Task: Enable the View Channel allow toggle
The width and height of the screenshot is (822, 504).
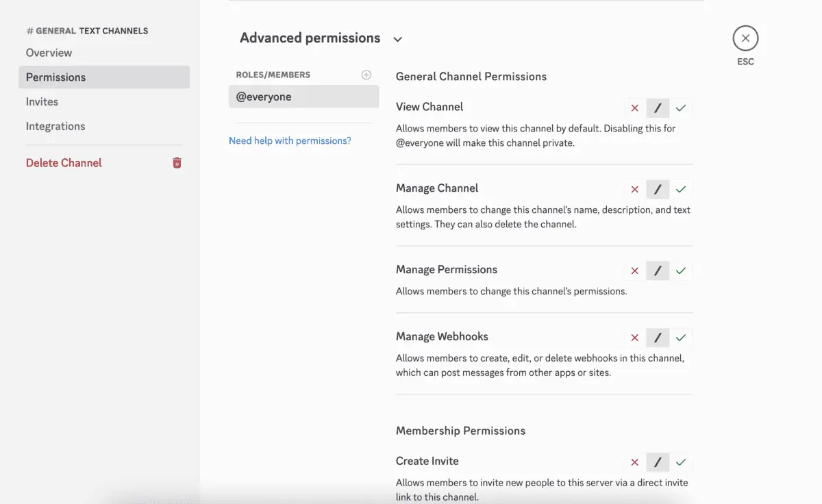Action: (x=681, y=108)
